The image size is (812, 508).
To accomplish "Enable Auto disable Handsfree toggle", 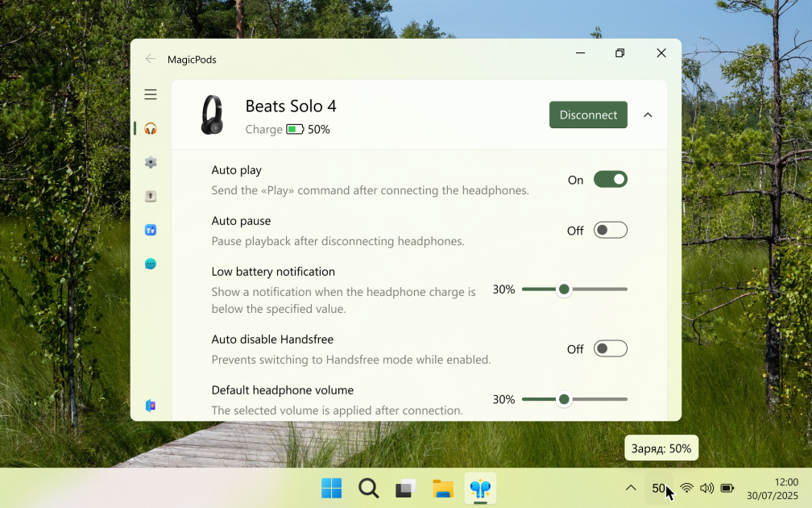I will [610, 349].
